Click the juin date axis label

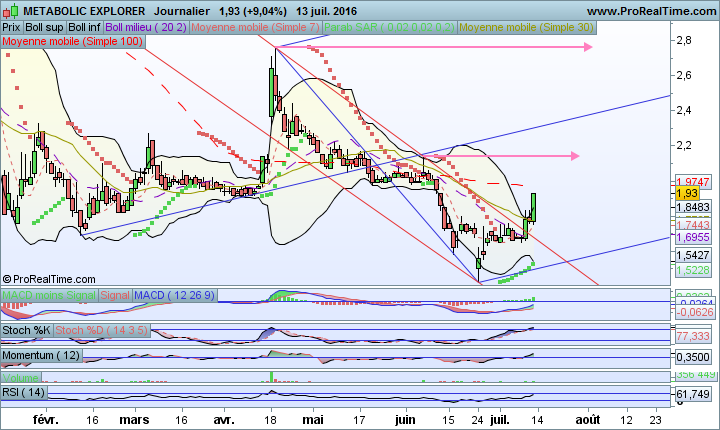405,420
